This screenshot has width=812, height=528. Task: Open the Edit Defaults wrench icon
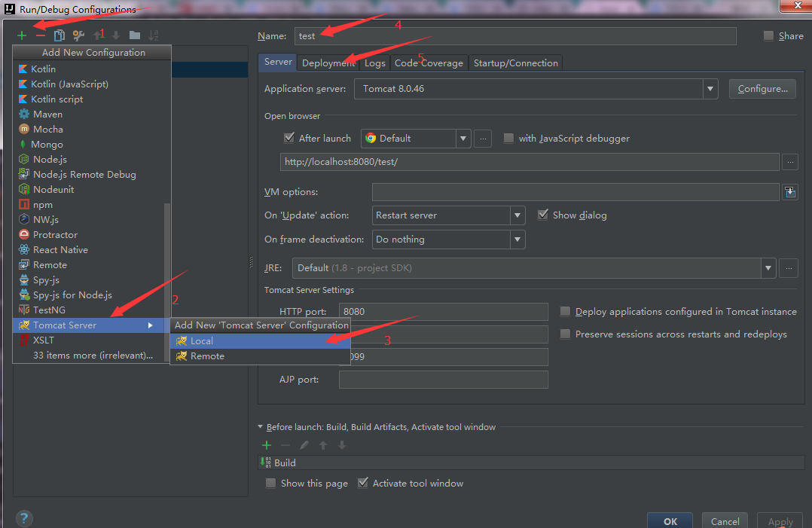click(x=78, y=35)
